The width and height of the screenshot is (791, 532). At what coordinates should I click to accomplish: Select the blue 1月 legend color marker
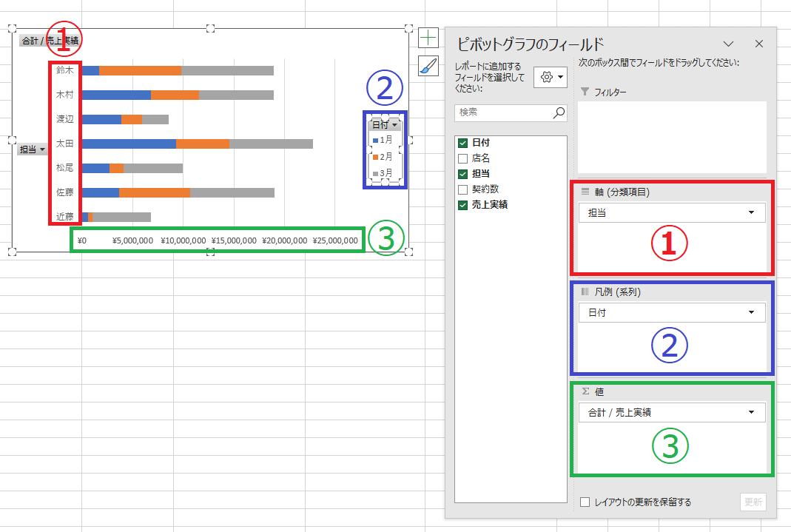376,140
